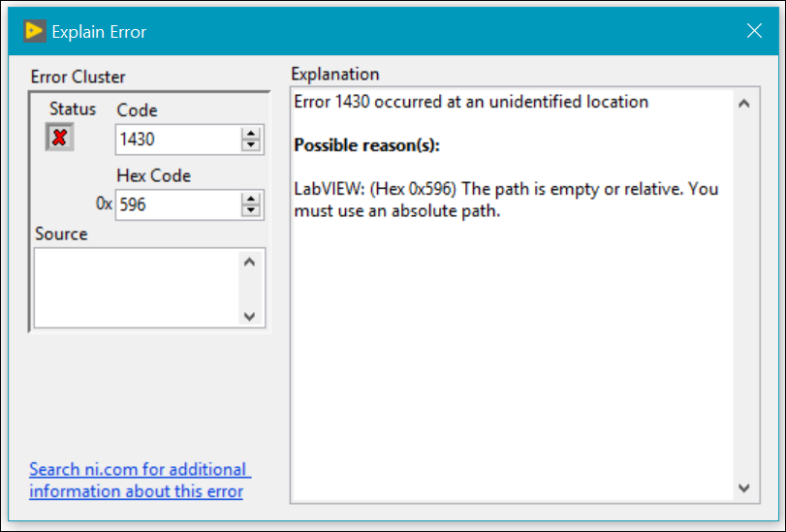
Task: Click the Error Cluster group label
Action: pos(78,77)
